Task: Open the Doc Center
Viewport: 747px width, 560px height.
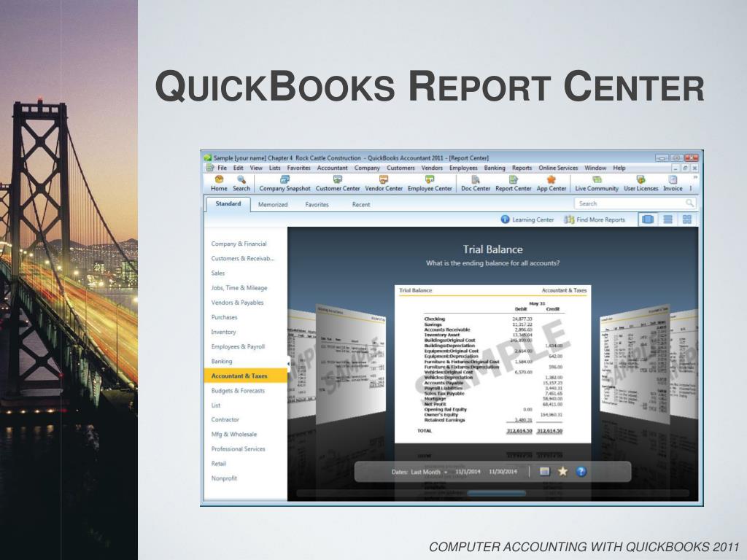Action: click(476, 183)
